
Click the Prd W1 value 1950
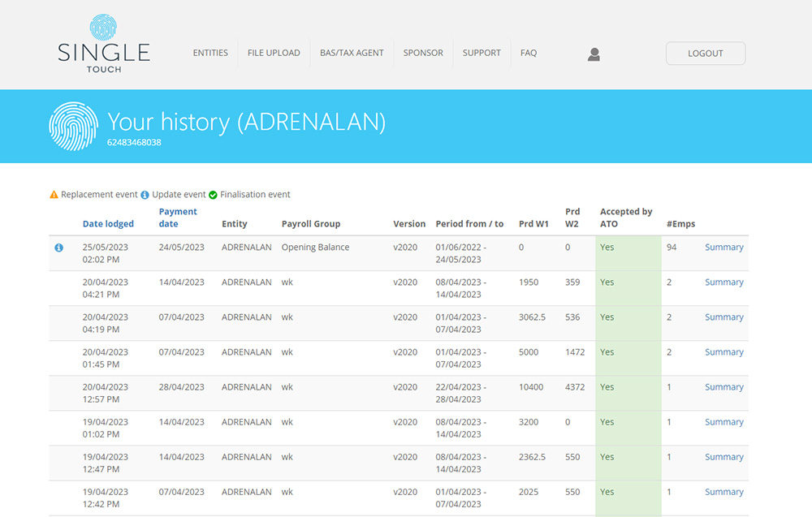[x=529, y=282]
